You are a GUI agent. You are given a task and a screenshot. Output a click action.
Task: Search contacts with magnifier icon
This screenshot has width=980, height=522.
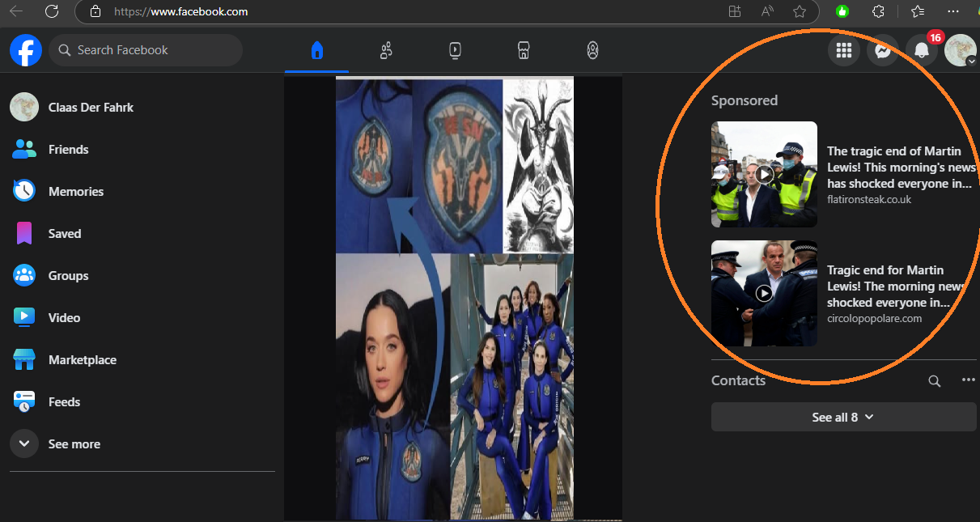tap(934, 380)
